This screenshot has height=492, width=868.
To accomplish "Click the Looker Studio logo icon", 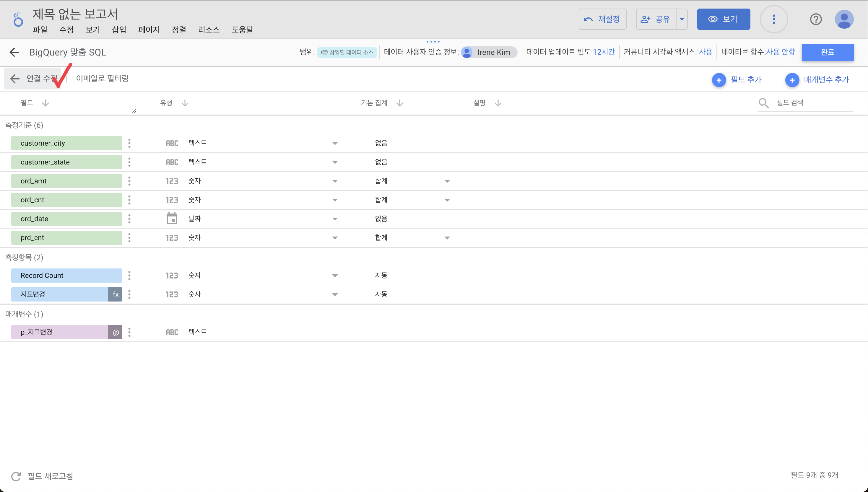I will 18,19.
